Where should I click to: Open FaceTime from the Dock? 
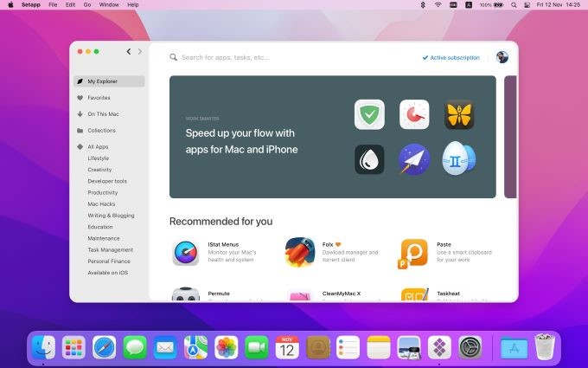(257, 347)
